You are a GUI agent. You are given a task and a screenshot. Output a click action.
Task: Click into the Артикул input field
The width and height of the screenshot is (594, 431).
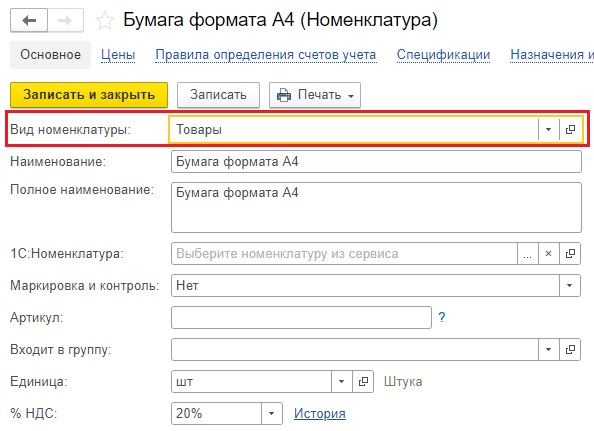point(301,317)
